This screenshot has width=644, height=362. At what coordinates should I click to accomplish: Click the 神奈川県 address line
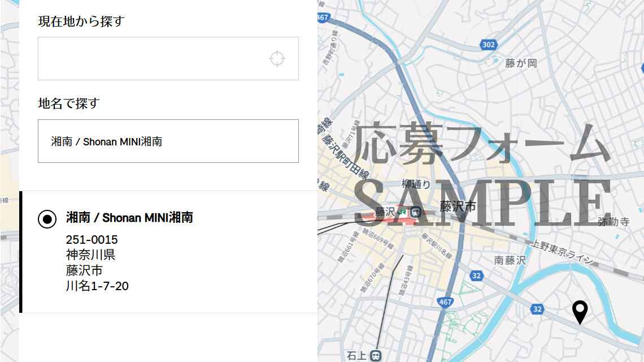click(90, 255)
